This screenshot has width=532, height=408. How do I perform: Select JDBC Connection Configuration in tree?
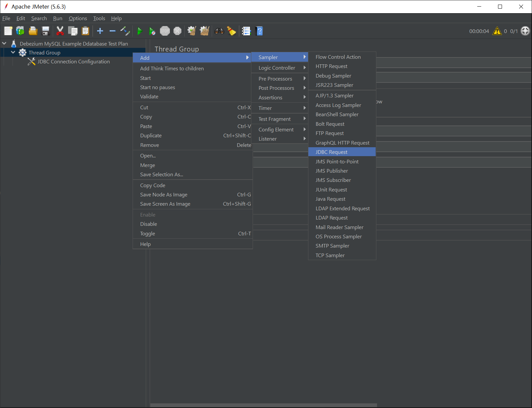pos(74,61)
